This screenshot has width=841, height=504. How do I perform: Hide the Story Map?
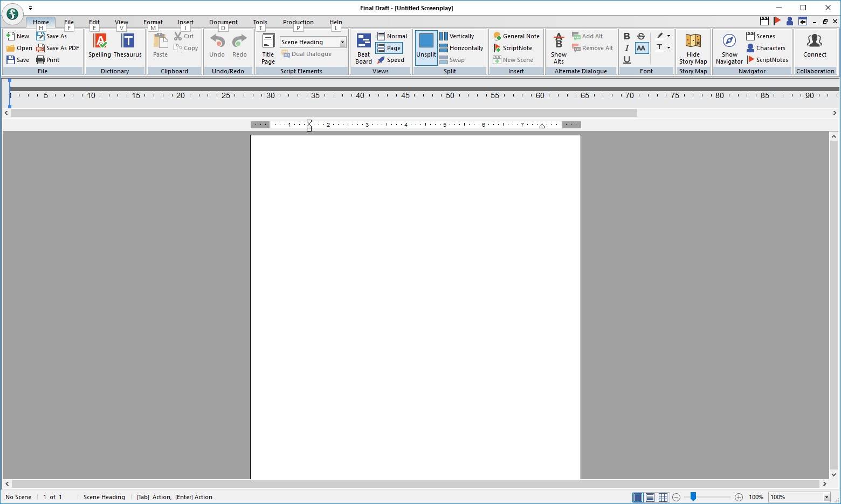[x=693, y=49]
